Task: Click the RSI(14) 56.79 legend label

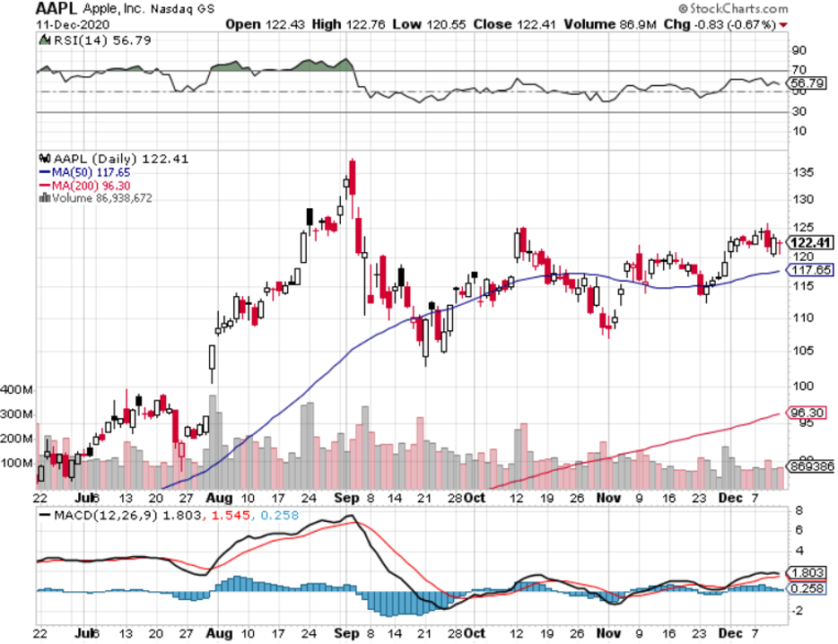Action: coord(102,40)
